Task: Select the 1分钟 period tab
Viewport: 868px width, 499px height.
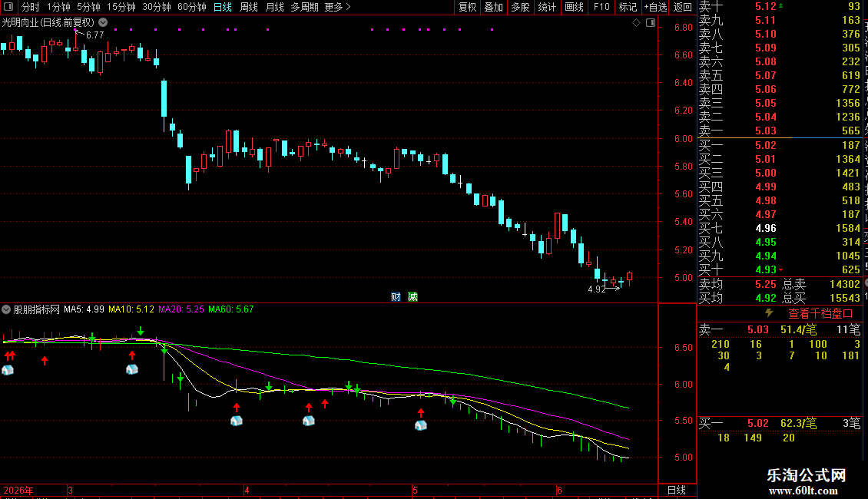Action: [x=58, y=7]
